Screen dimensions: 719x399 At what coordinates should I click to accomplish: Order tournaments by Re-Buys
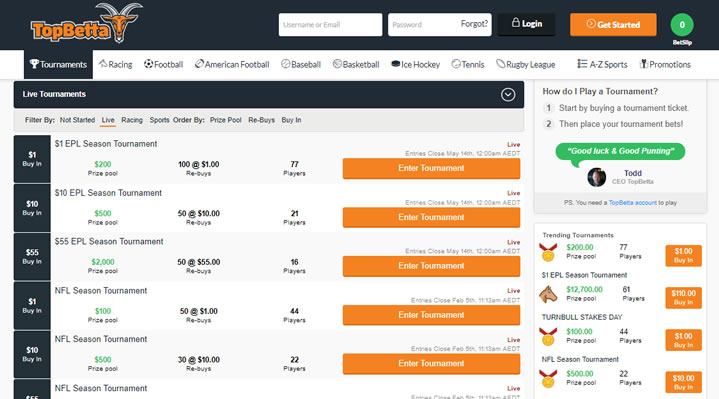(261, 120)
